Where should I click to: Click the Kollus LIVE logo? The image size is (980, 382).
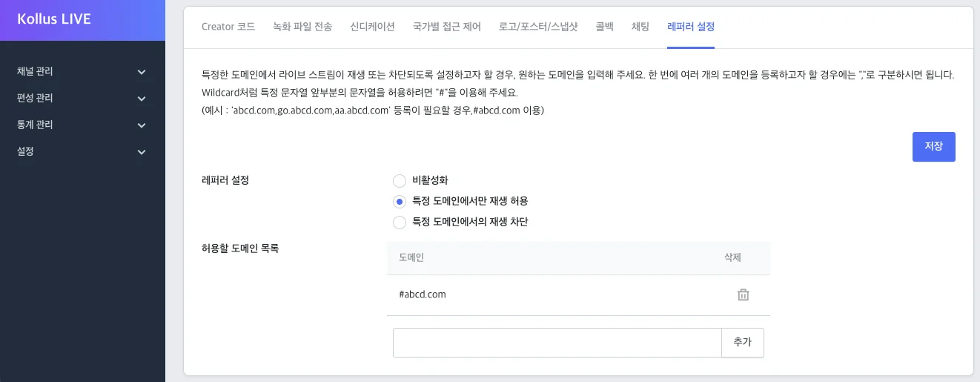54,19
